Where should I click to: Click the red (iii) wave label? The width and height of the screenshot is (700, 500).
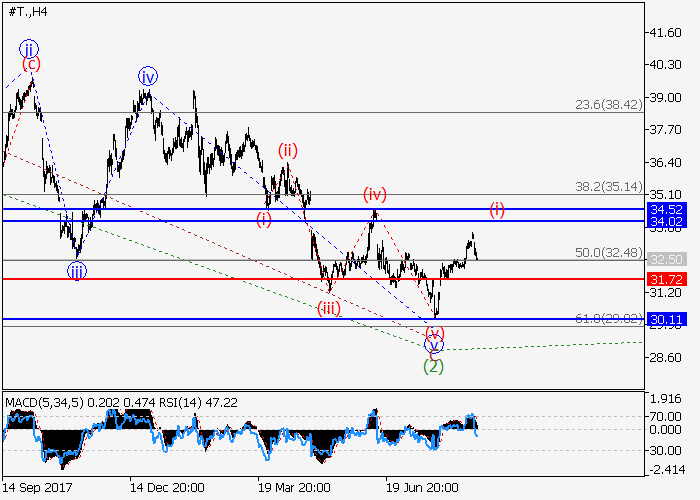click(330, 309)
